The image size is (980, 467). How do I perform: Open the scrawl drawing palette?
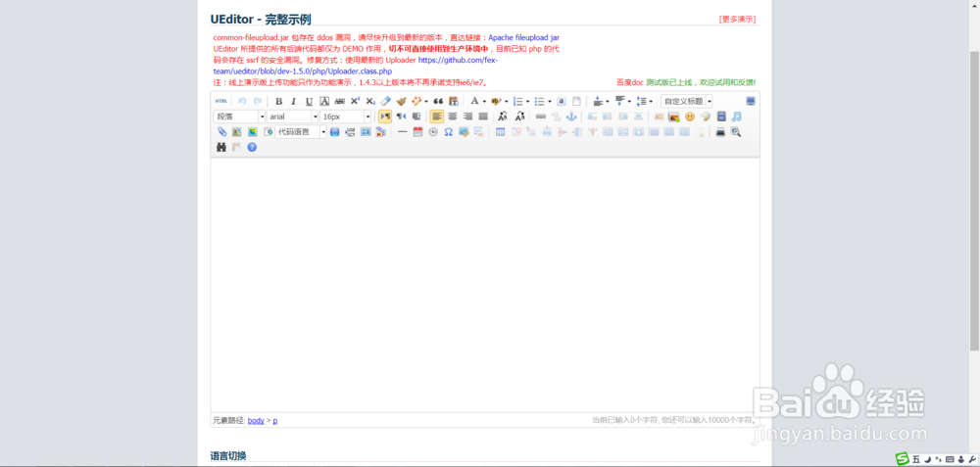pyautogui.click(x=706, y=117)
